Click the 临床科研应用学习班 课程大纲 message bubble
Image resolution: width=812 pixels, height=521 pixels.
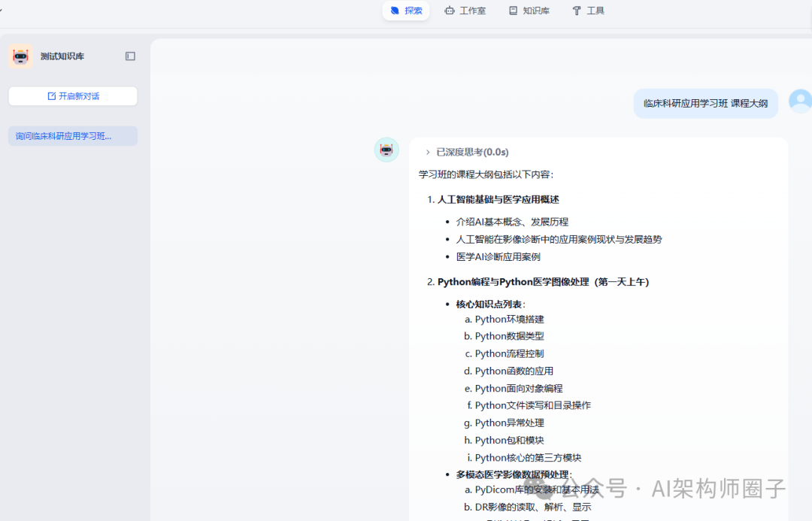(705, 103)
